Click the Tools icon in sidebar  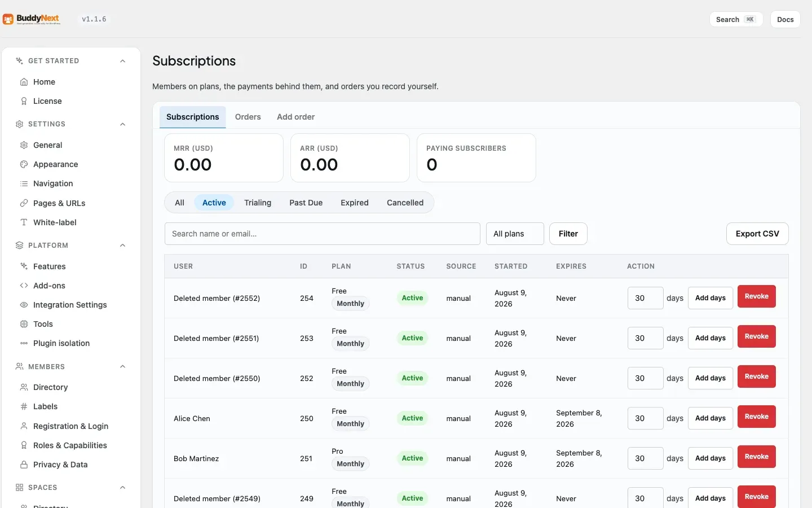pyautogui.click(x=24, y=324)
